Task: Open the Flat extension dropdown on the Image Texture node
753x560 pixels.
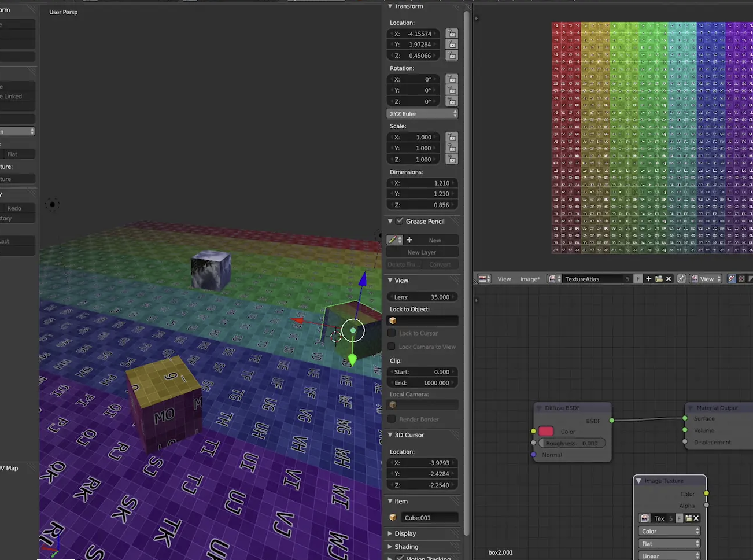Action: coord(669,543)
